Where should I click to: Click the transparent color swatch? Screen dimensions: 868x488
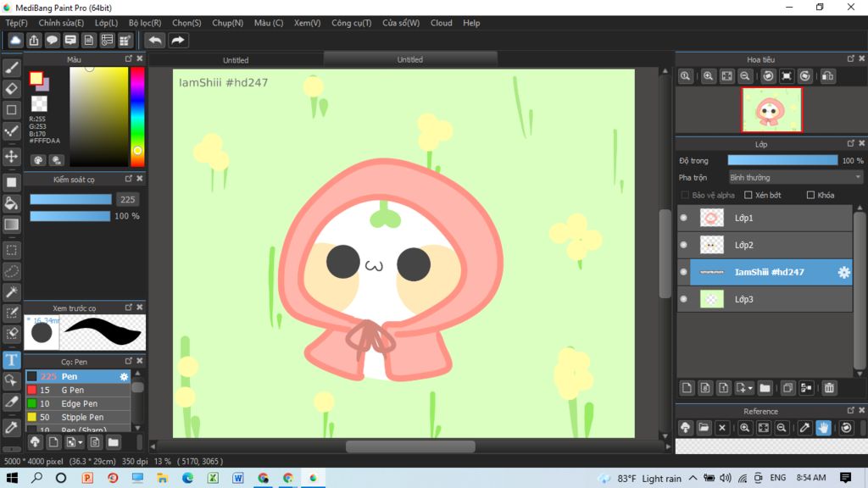pos(39,103)
